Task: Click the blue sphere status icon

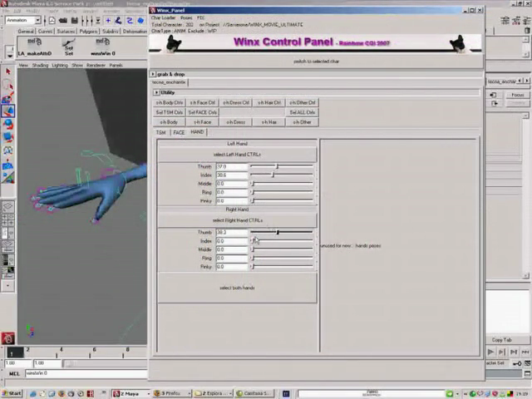Action: pos(140,21)
